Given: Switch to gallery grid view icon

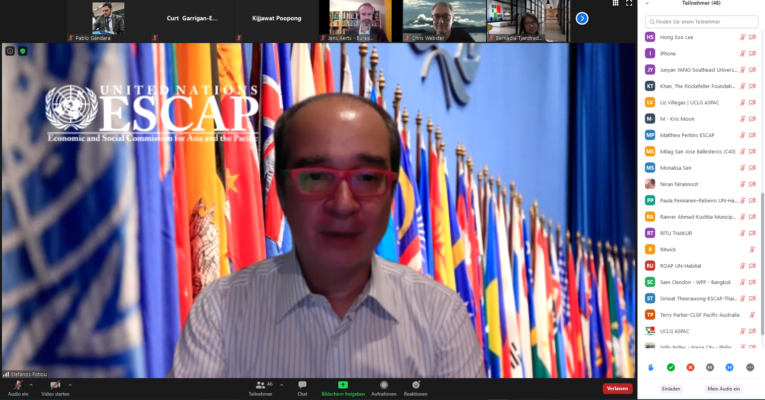Looking at the screenshot, I should point(616,3).
